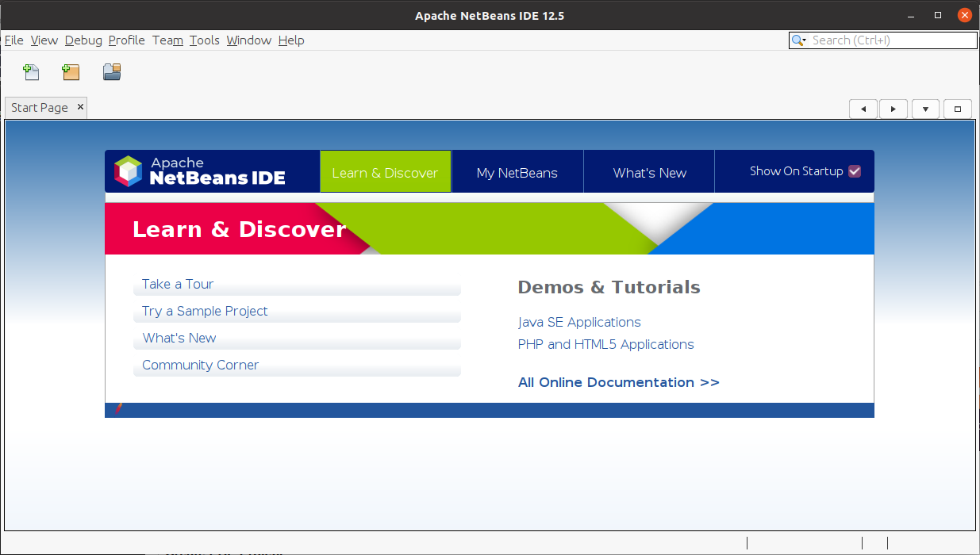
Task: Open the File menu
Action: coord(14,40)
